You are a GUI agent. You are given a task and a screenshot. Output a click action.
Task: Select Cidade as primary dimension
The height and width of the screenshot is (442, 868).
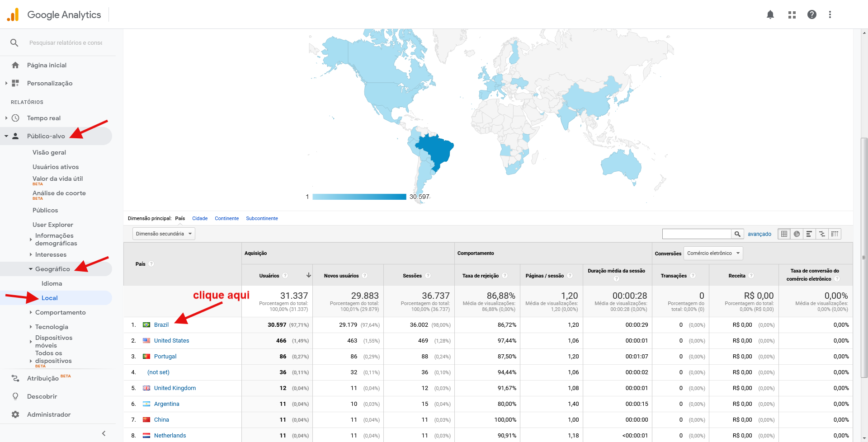(x=200, y=218)
